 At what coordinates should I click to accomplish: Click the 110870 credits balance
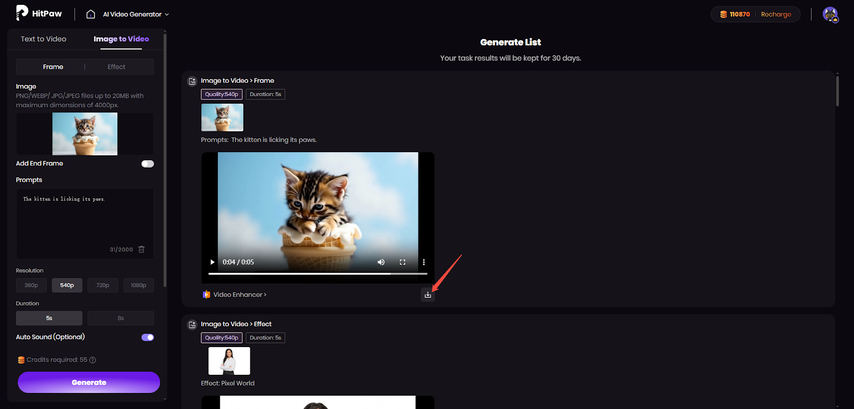pyautogui.click(x=741, y=15)
